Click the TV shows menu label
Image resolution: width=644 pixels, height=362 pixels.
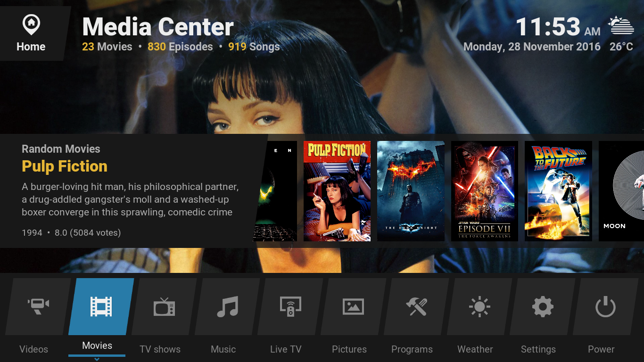coord(160,349)
